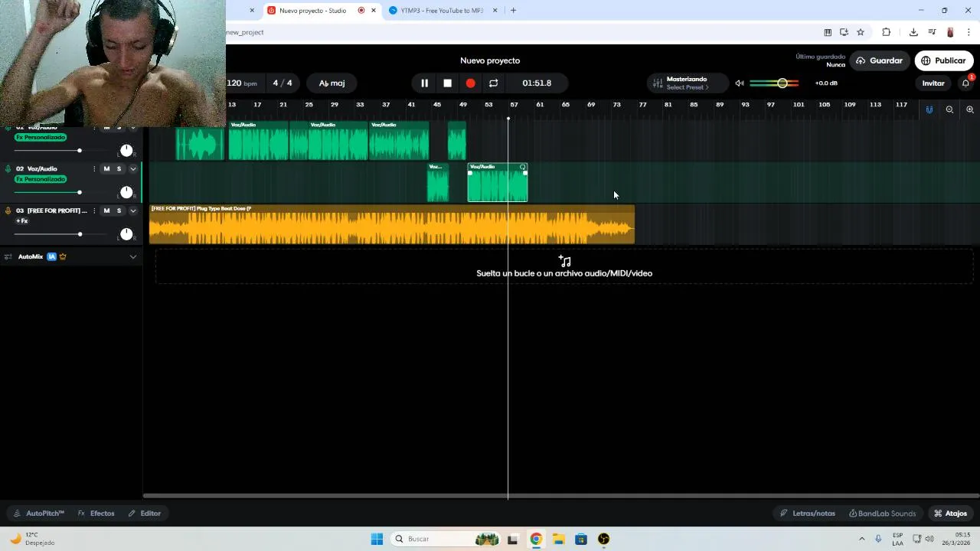This screenshot has height=551, width=980.
Task: Pause playback with the pause button
Action: click(x=425, y=83)
